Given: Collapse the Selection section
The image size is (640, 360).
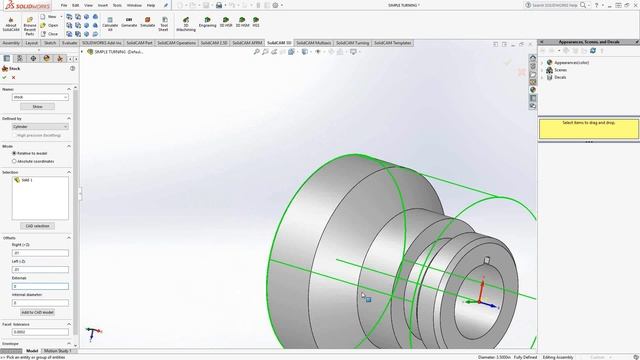Looking at the screenshot, I should [x=69, y=172].
